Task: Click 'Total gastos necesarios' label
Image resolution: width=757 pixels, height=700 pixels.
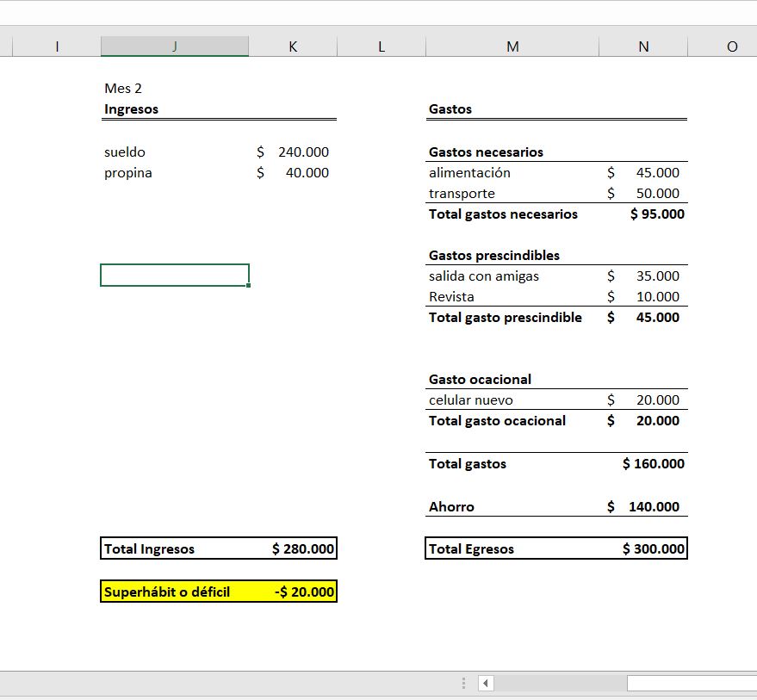Action: (x=503, y=214)
